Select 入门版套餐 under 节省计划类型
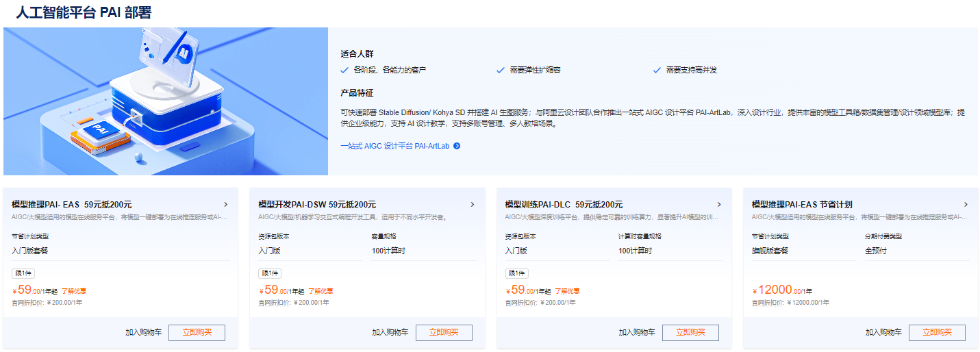Image resolution: width=980 pixels, height=352 pixels. pos(29,251)
